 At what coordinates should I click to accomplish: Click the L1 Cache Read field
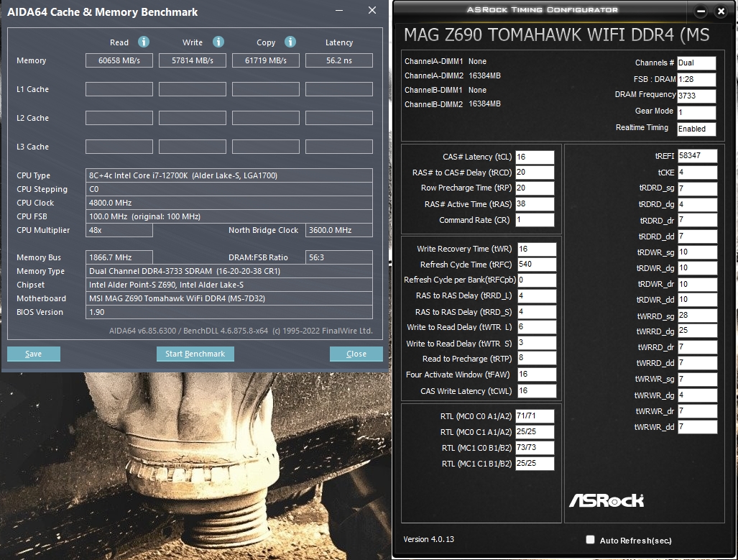(x=119, y=89)
